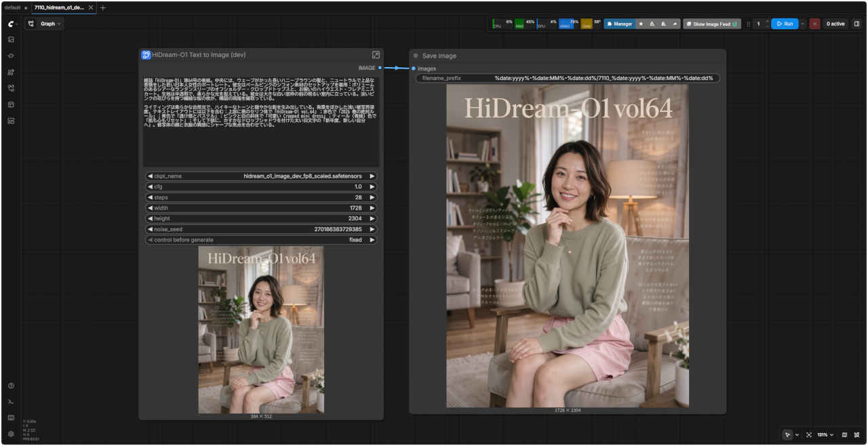Increase steps value with right arrow

(x=372, y=197)
